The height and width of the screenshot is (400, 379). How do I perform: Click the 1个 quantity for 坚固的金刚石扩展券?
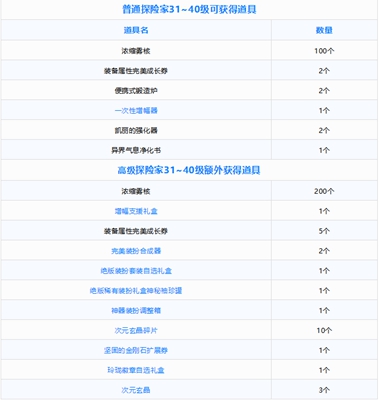324,350
